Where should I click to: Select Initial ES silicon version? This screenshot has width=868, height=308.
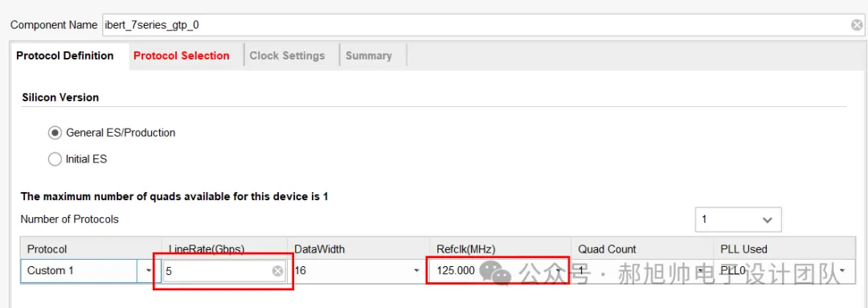(x=55, y=159)
